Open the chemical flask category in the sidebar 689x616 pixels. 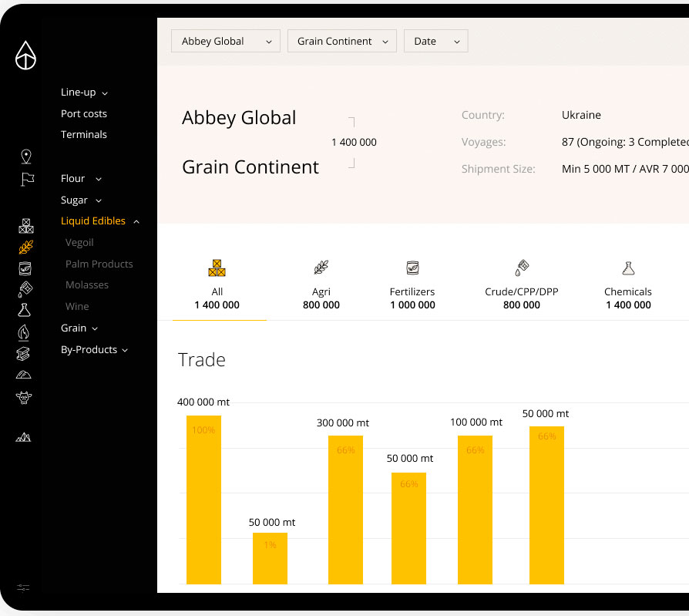[24, 310]
